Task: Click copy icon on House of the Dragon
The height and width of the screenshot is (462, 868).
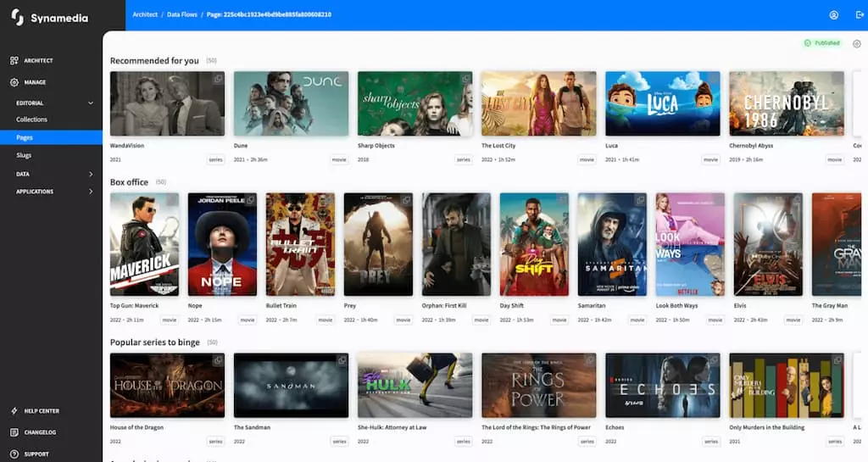Action: tap(218, 360)
